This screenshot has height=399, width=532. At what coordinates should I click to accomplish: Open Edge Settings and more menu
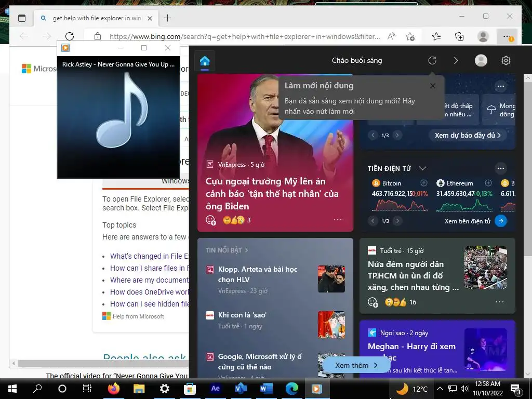coord(507,36)
